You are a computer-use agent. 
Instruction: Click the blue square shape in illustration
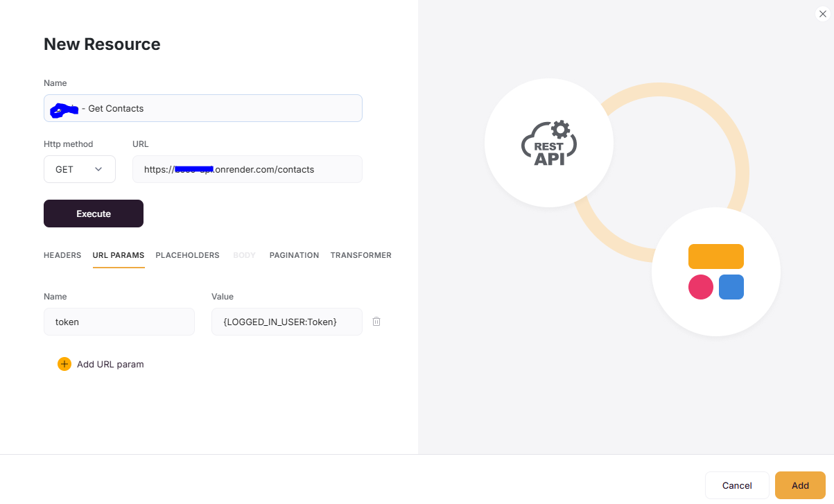pyautogui.click(x=731, y=287)
